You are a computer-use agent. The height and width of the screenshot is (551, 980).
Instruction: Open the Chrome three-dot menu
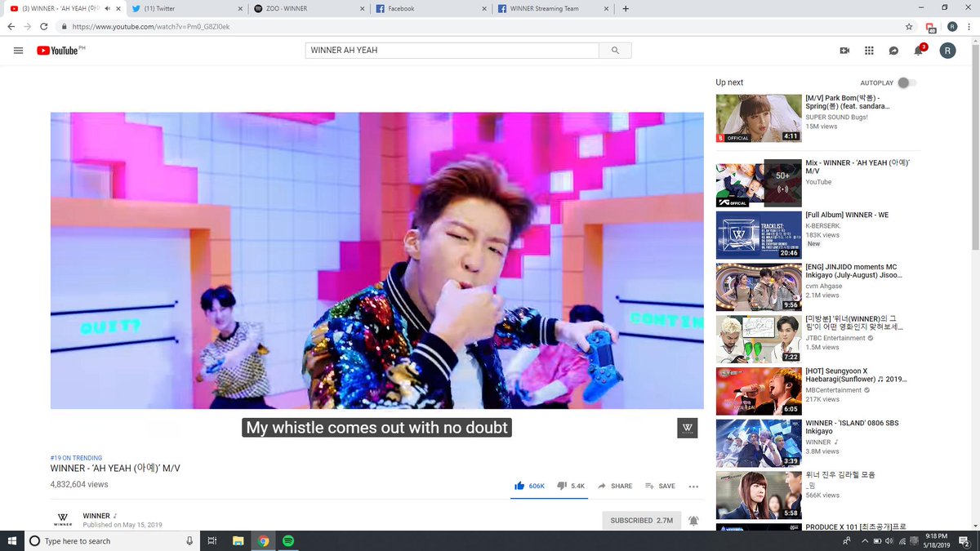tap(969, 26)
